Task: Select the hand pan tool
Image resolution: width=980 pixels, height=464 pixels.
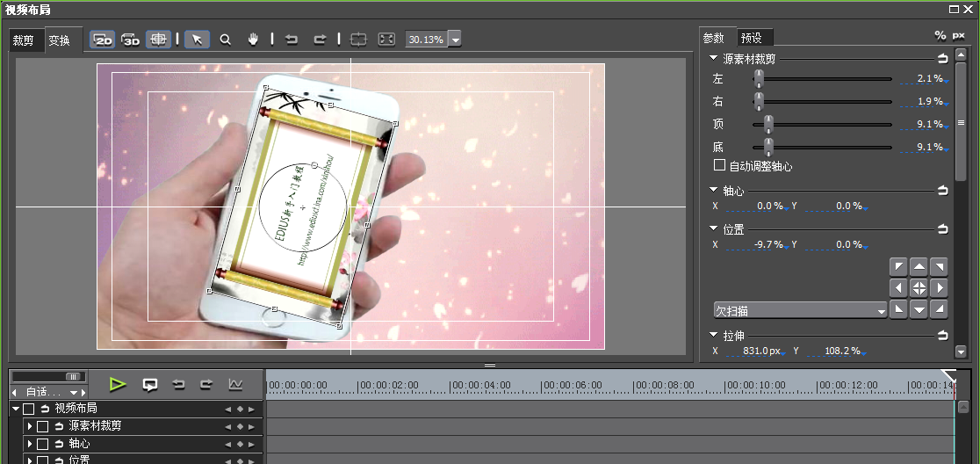Action: pyautogui.click(x=253, y=40)
